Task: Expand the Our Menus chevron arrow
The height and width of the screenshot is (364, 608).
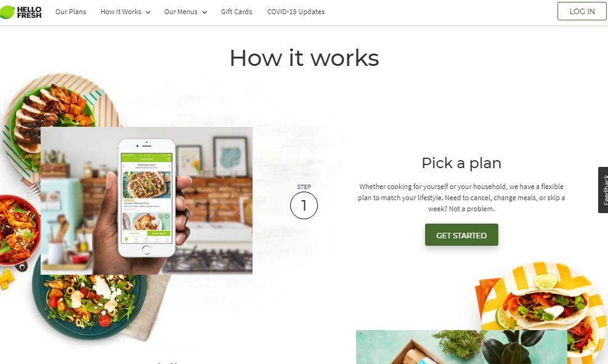Action: [205, 12]
